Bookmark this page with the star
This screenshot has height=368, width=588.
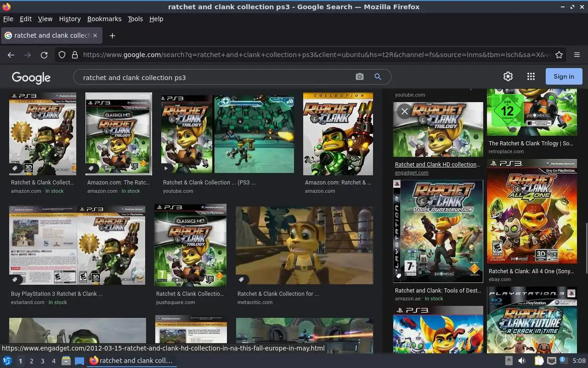(559, 55)
